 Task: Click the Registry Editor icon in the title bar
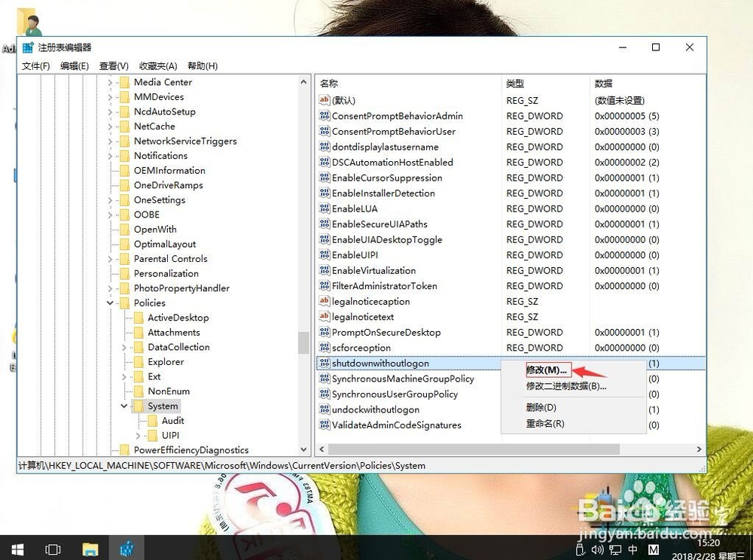click(x=27, y=47)
